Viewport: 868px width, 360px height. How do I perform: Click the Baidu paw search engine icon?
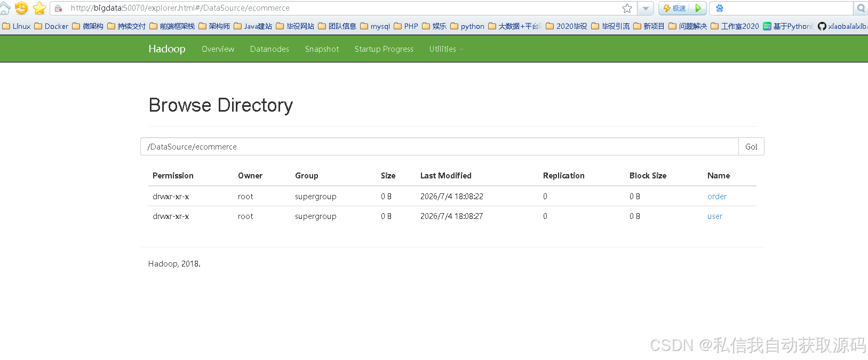[x=720, y=8]
